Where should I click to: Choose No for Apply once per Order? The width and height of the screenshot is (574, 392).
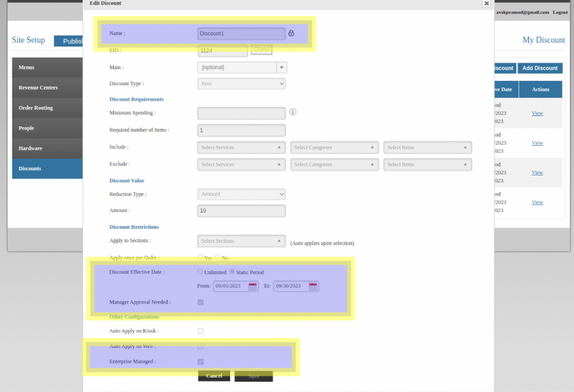[x=218, y=257]
